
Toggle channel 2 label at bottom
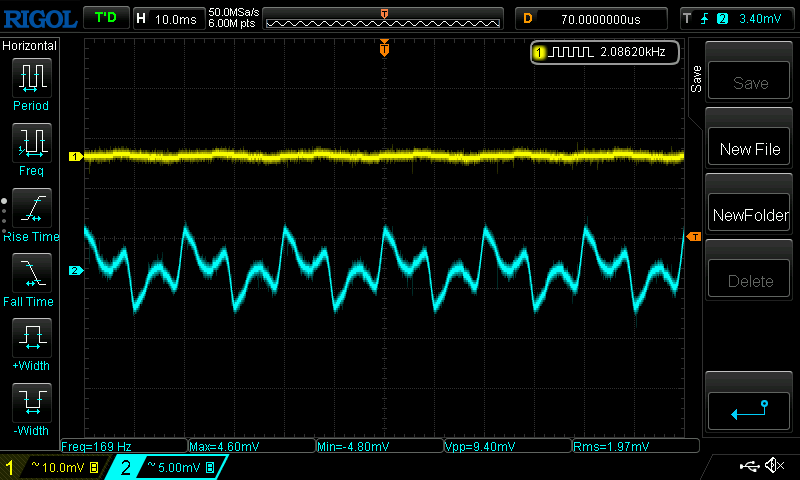126,468
